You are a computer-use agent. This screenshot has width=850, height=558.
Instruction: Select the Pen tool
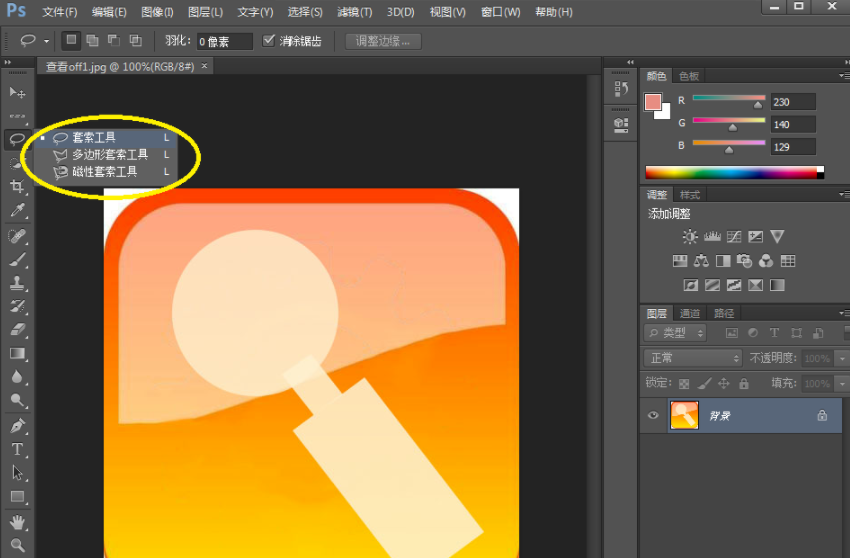[17, 426]
